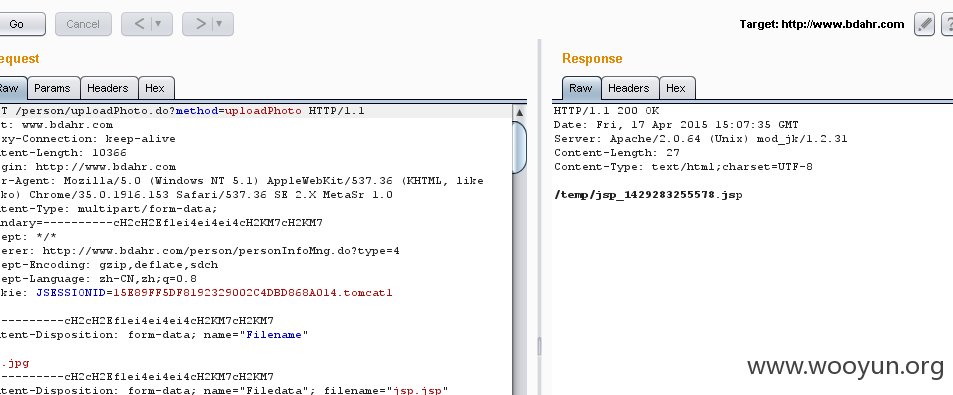Screen dimensions: 953x395
Task: Select the Response Raw tab
Action: pos(581,88)
